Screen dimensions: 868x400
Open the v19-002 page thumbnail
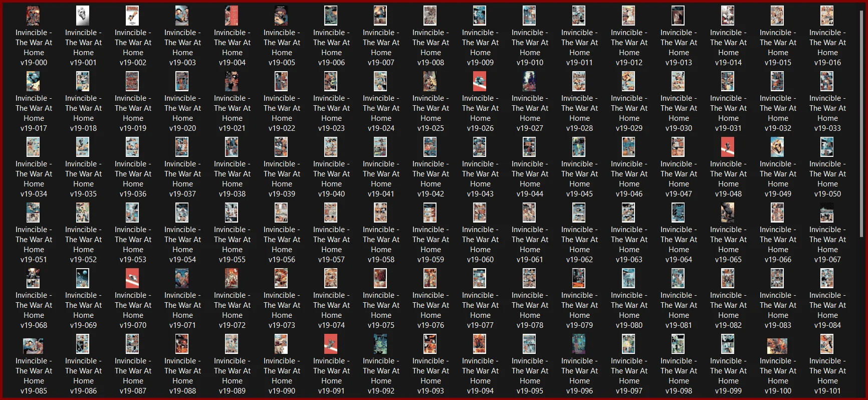point(133,16)
